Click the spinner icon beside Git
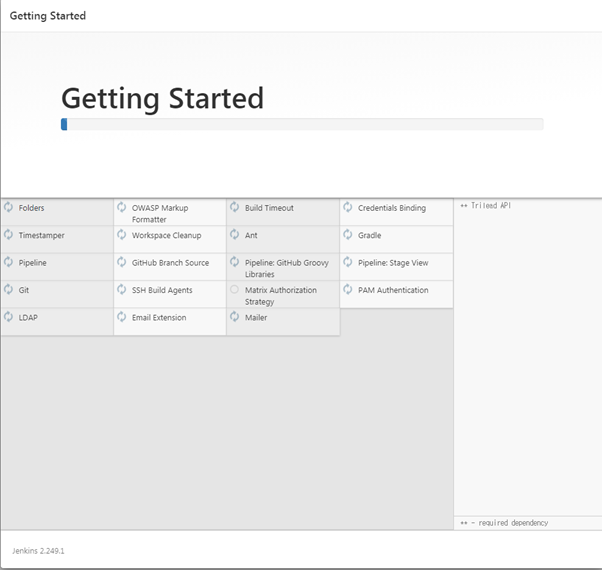This screenshot has width=602, height=570. (8, 289)
